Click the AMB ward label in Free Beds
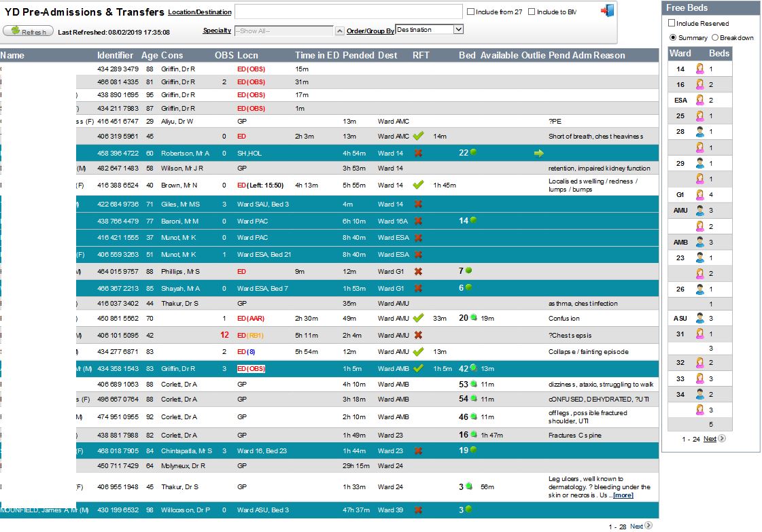Viewport: 762px width, 532px height. [680, 242]
